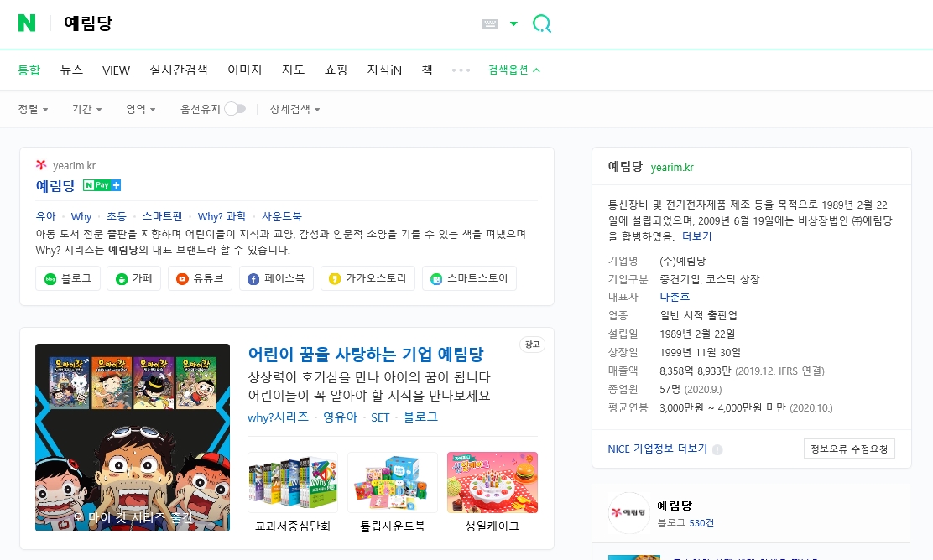Open the 정렬 dropdown
Image resolution: width=933 pixels, height=560 pixels.
33,109
